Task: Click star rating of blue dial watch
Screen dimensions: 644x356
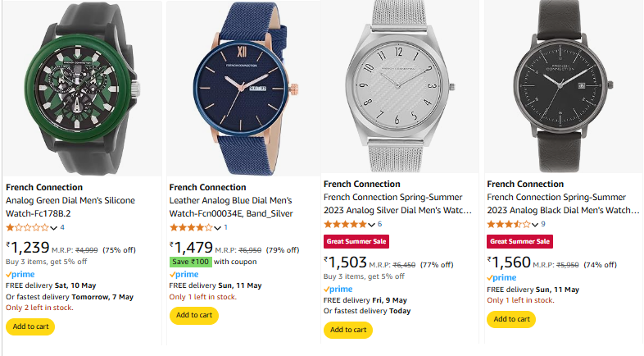Action: pos(190,227)
